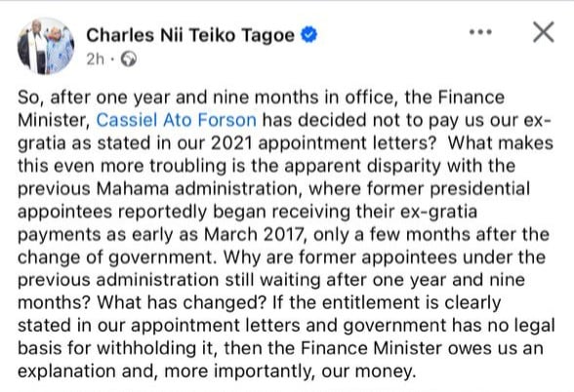Click the phrase "change of government"
The height and width of the screenshot is (392, 574).
pyautogui.click(x=115, y=257)
